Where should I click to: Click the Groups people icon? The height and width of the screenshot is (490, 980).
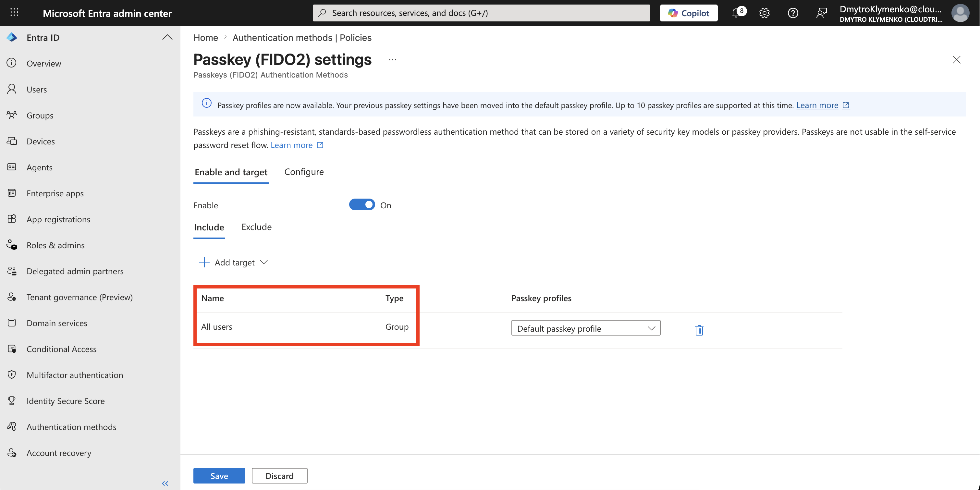(12, 115)
